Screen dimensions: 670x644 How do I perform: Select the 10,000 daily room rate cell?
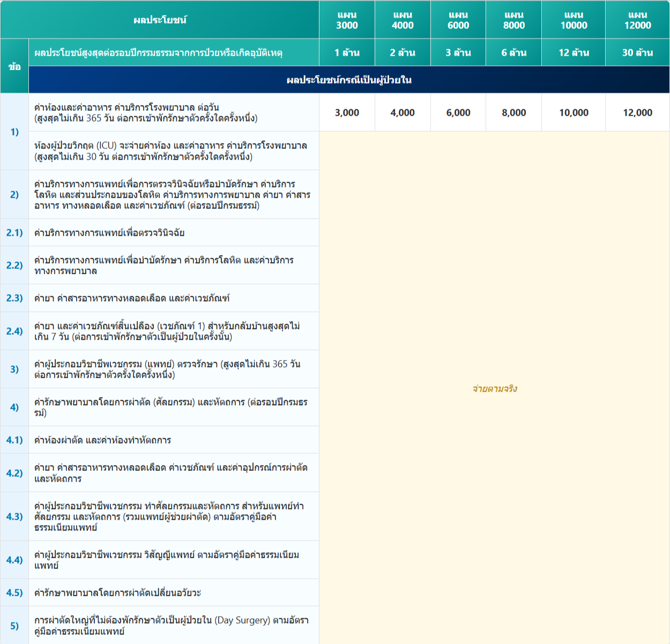(x=574, y=113)
